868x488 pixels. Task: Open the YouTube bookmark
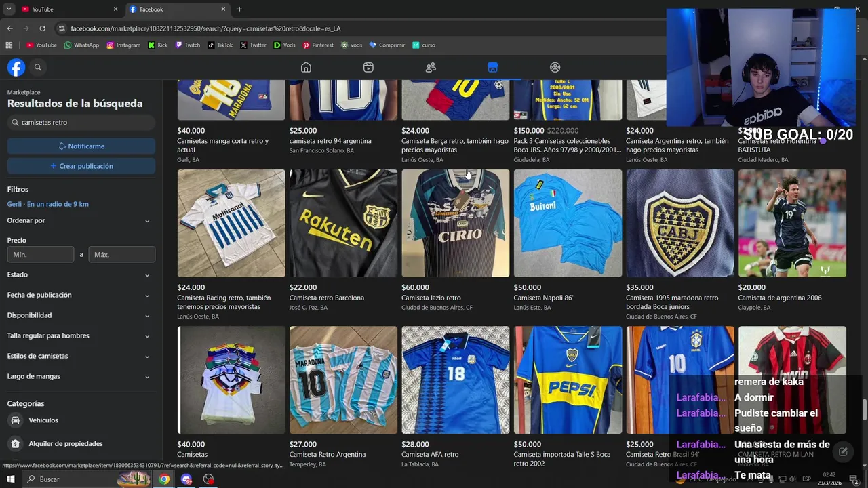pyautogui.click(x=41, y=45)
